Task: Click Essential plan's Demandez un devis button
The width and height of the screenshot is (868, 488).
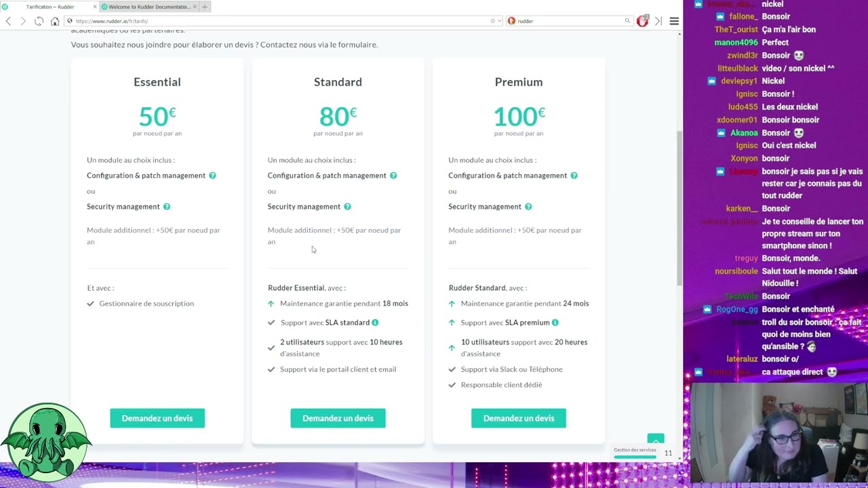Action: click(157, 418)
